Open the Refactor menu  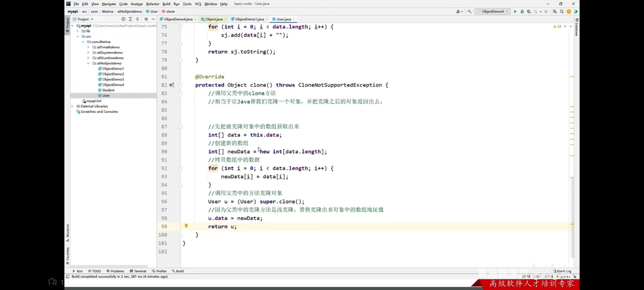152,4
